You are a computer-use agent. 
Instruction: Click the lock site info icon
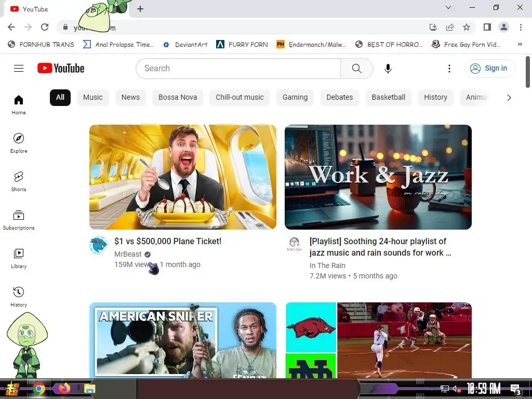pos(65,27)
